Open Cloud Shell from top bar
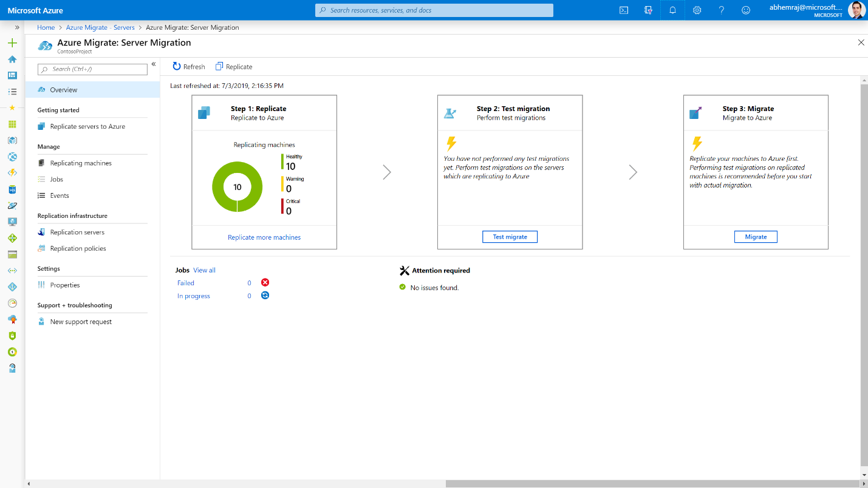Screen dimensions: 868x488 [x=624, y=10]
